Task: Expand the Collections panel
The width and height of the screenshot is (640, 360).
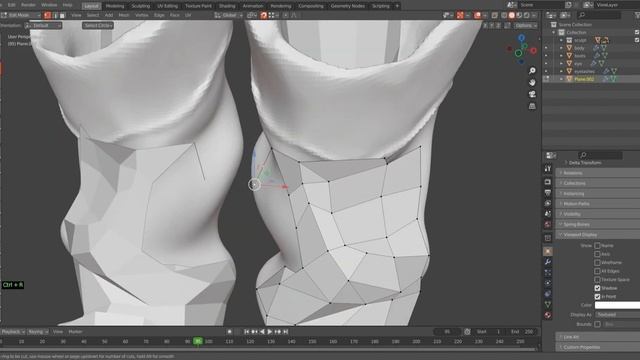Action: coord(598,183)
